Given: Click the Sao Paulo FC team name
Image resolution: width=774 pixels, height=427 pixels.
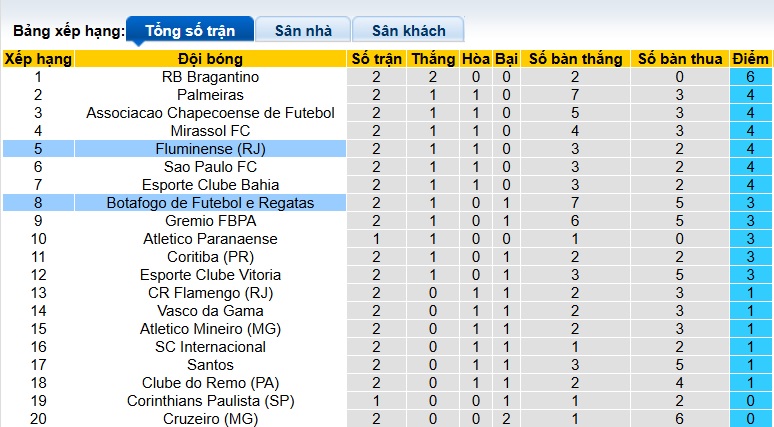Looking at the screenshot, I should [x=210, y=167].
